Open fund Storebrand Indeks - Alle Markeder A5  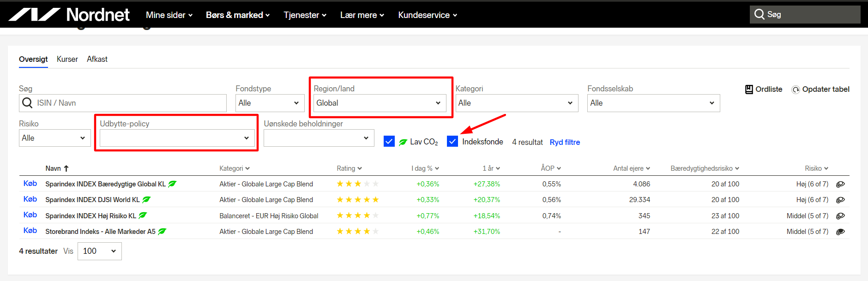100,232
